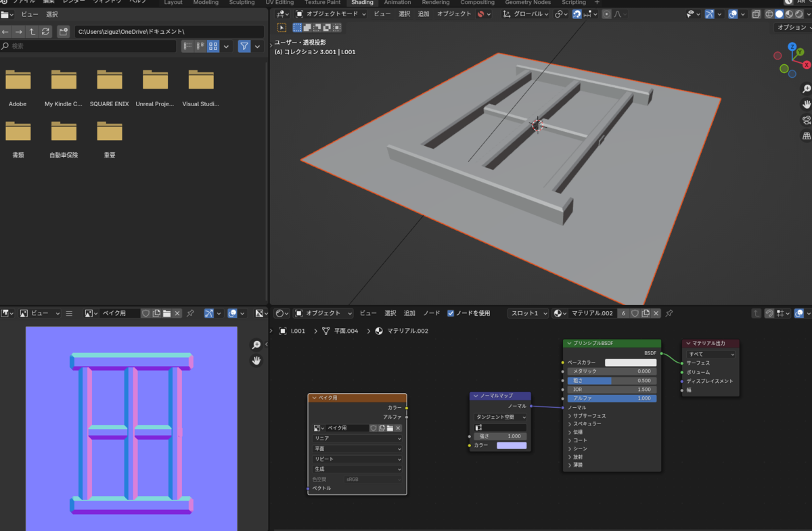The width and height of the screenshot is (812, 531).
Task: Click the filter funnel icon in file browser
Action: click(x=244, y=46)
